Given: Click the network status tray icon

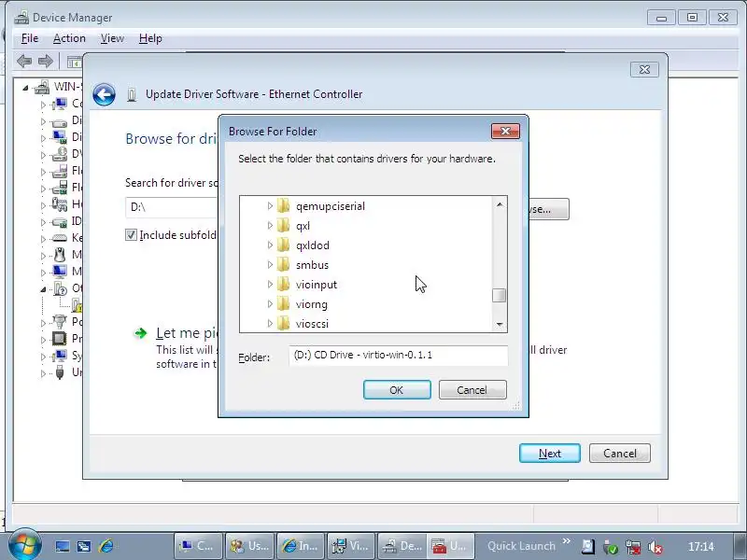Looking at the screenshot, I should [633, 547].
